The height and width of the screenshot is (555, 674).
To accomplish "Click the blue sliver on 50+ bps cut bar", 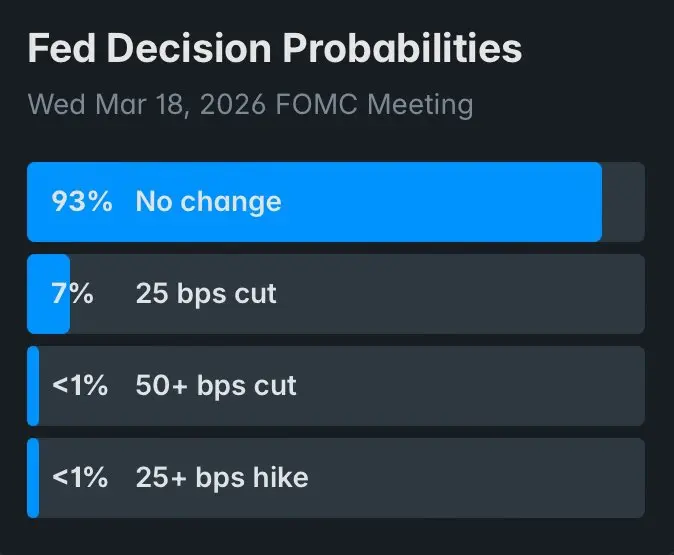I will click(33, 386).
